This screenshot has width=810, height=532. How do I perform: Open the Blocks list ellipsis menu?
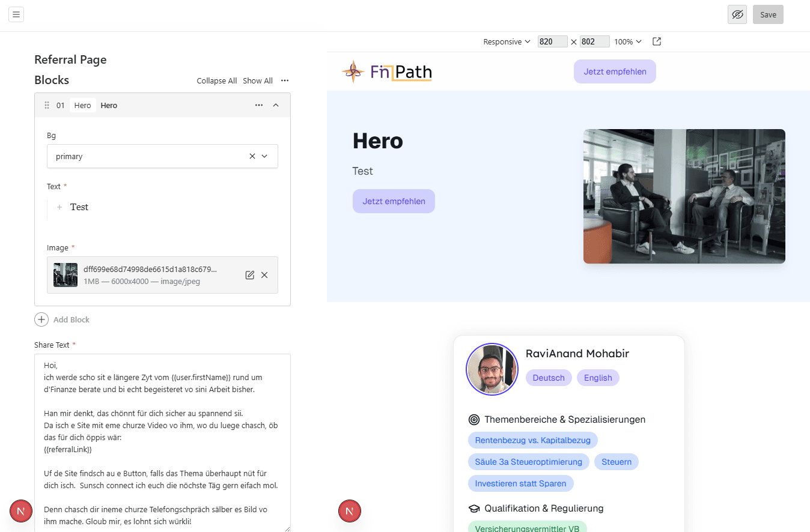(x=284, y=80)
